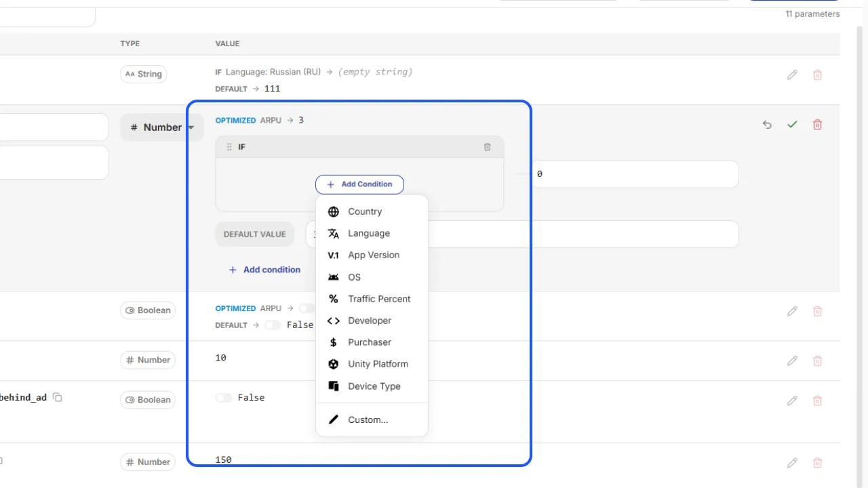Image resolution: width=868 pixels, height=488 pixels.
Task: Choose OS condition option
Action: coord(372,277)
